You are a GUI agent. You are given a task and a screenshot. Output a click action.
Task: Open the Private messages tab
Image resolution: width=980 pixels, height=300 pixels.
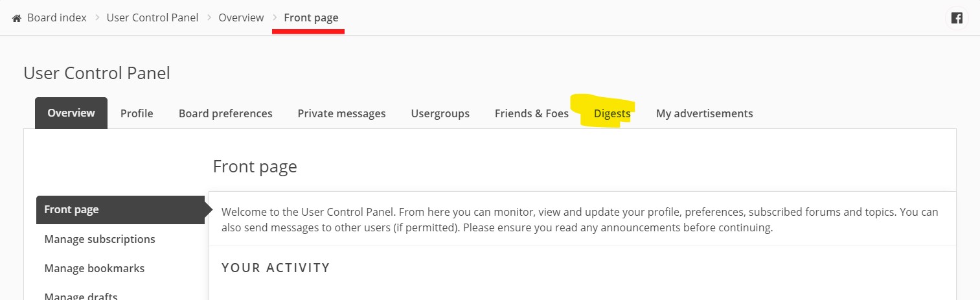pyautogui.click(x=341, y=113)
